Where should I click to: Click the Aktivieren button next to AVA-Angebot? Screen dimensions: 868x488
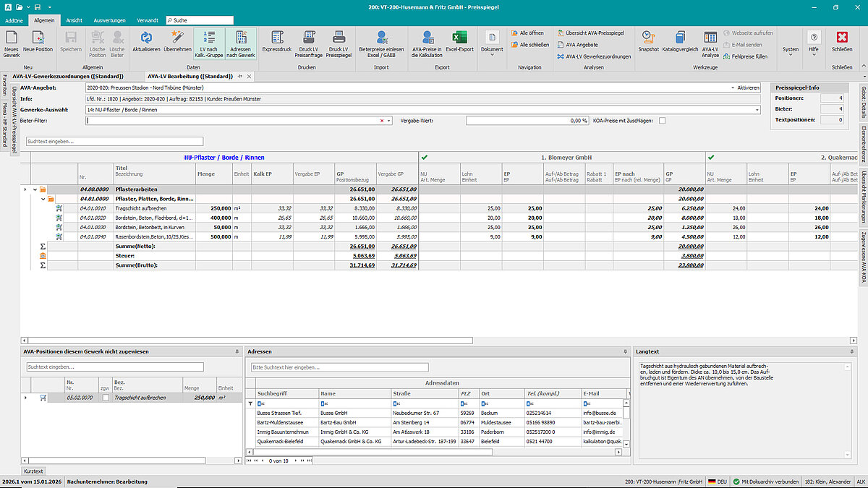(748, 87)
